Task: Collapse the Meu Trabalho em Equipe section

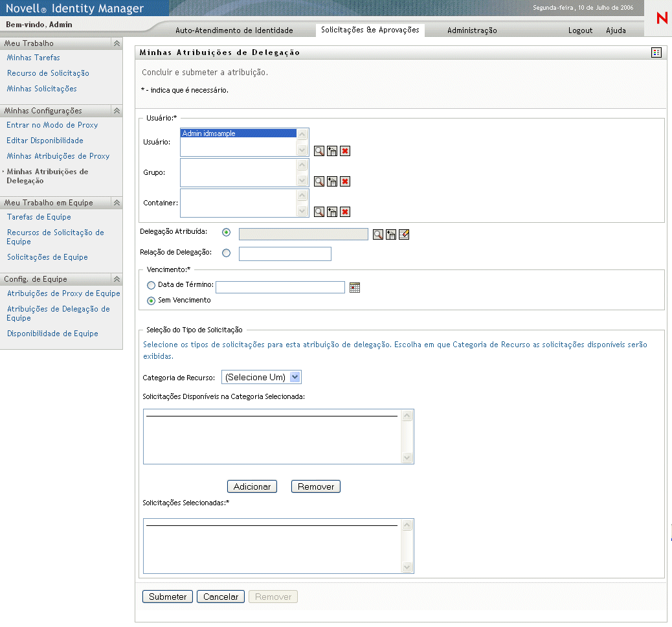Action: click(x=117, y=203)
